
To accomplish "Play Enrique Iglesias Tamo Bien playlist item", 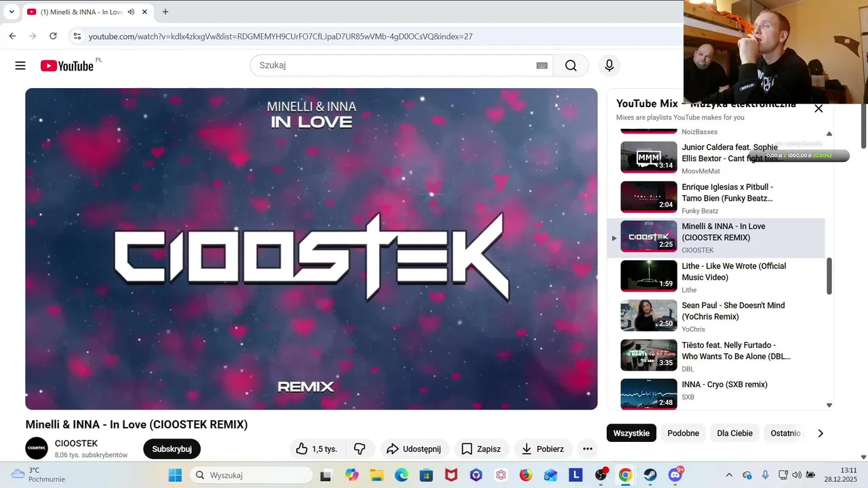I will point(716,197).
